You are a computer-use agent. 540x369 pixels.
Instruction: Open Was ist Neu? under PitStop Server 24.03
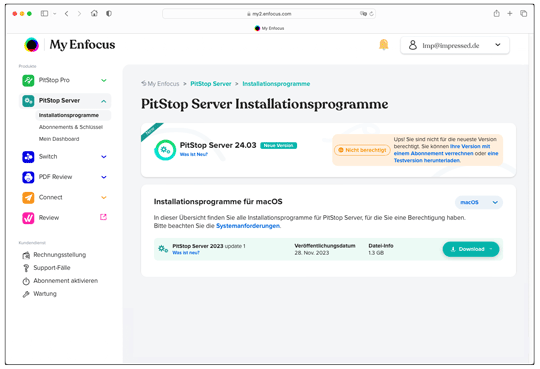tap(194, 154)
